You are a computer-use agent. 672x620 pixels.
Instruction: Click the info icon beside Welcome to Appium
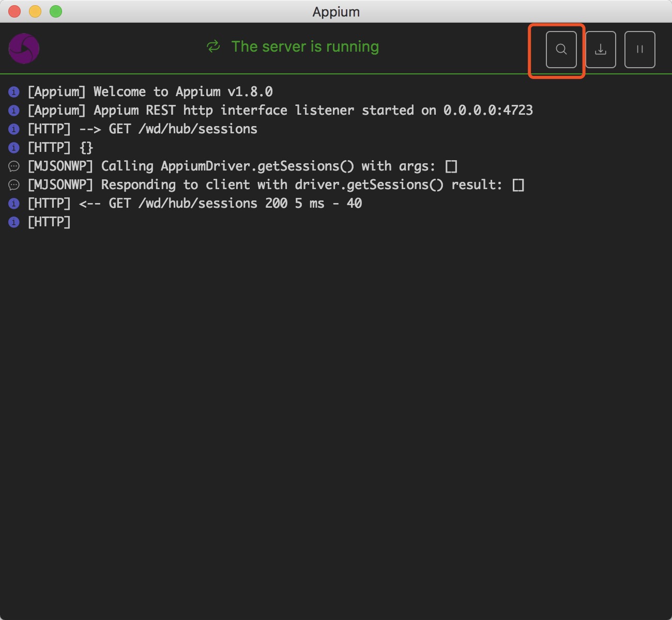tap(14, 92)
